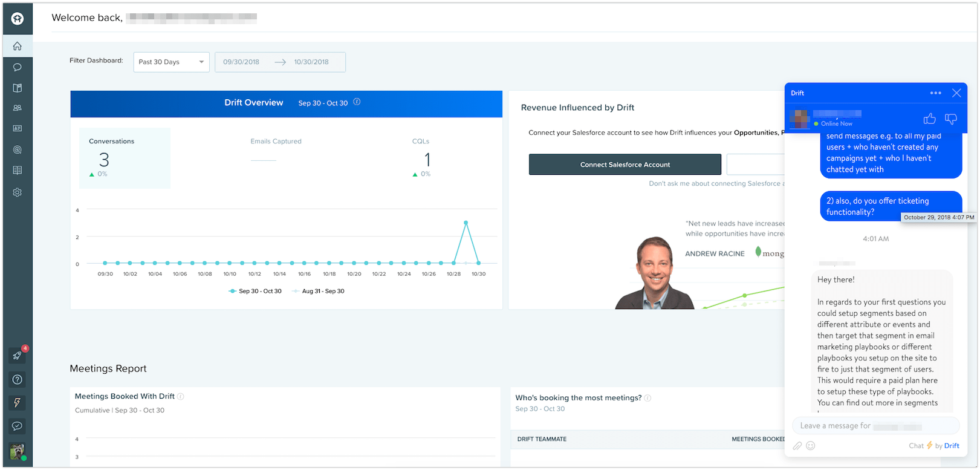Open the Past 30 Days filter dropdown
This screenshot has height=470, width=980.
click(172, 62)
